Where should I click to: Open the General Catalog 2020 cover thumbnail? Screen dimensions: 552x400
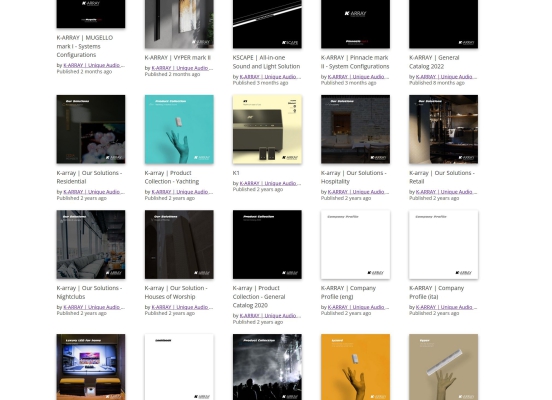pyautogui.click(x=267, y=244)
